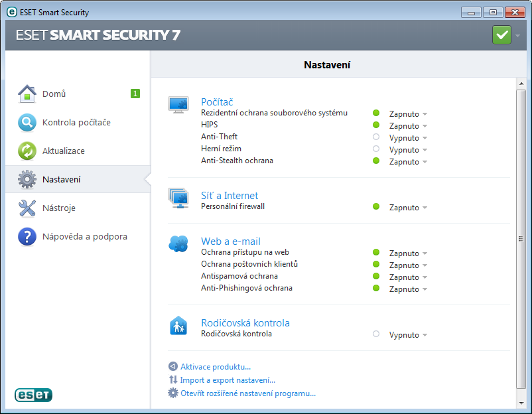Click Import a export nastavení... link
This screenshot has width=532, height=414.
coord(228,380)
